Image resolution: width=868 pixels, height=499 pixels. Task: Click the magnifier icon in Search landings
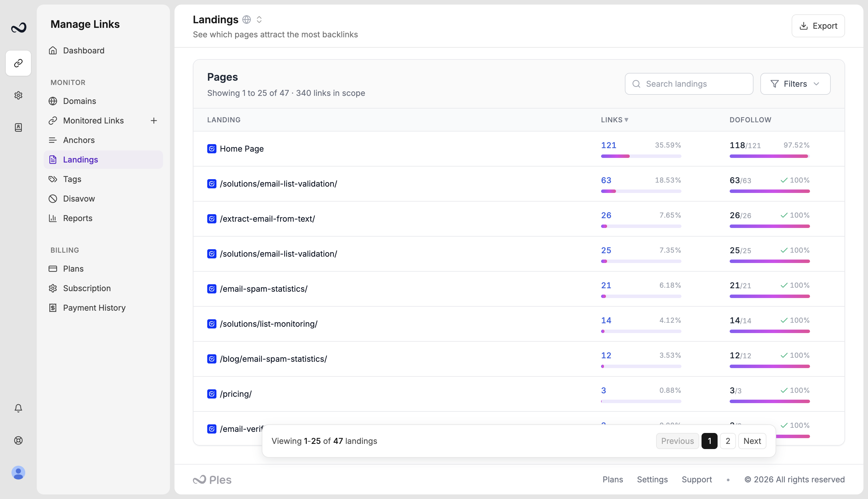(636, 84)
